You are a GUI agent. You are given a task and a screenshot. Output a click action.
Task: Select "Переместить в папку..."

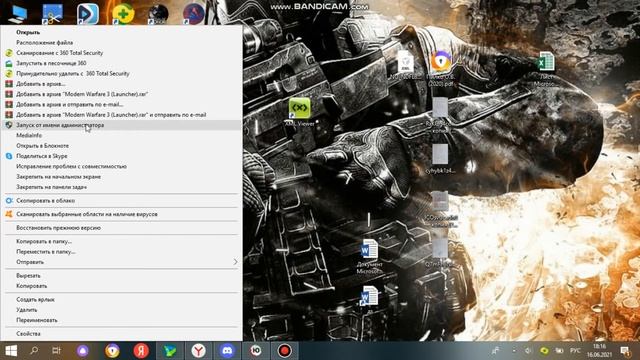click(46, 252)
